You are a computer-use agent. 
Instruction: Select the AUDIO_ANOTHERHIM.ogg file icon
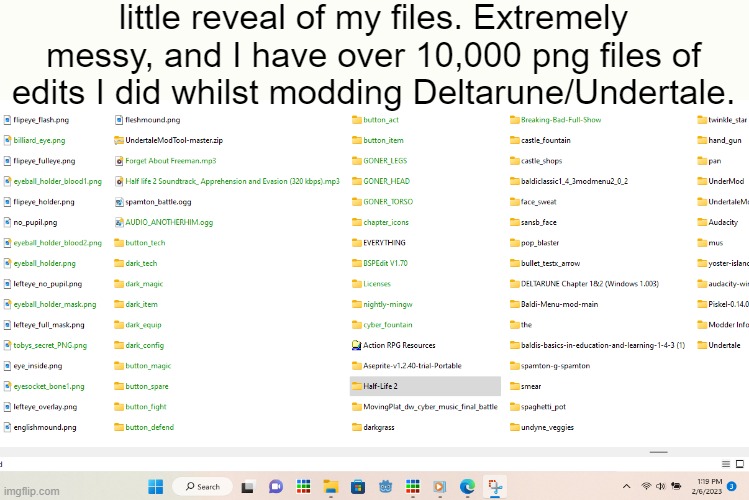click(x=119, y=222)
